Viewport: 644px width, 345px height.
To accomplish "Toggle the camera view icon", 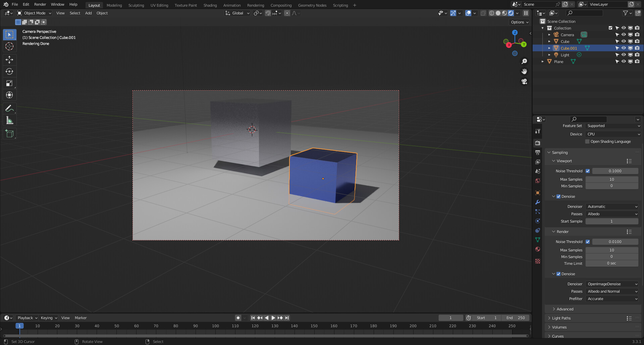I will pyautogui.click(x=524, y=81).
